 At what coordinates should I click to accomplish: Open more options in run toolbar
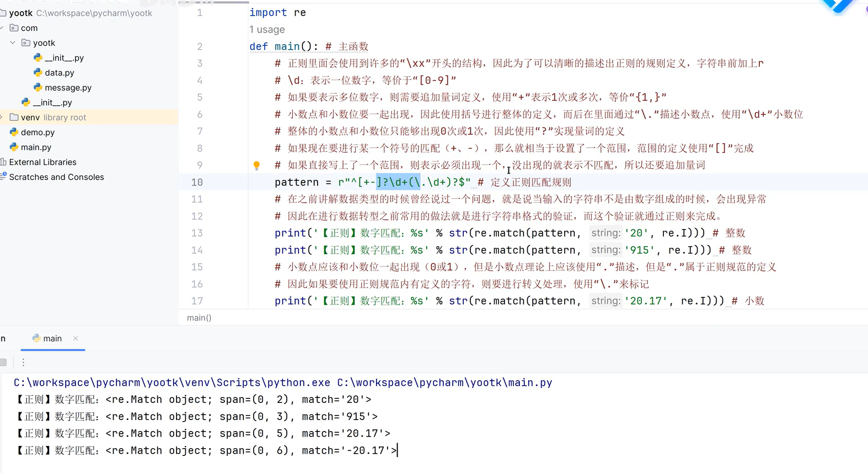coord(23,363)
